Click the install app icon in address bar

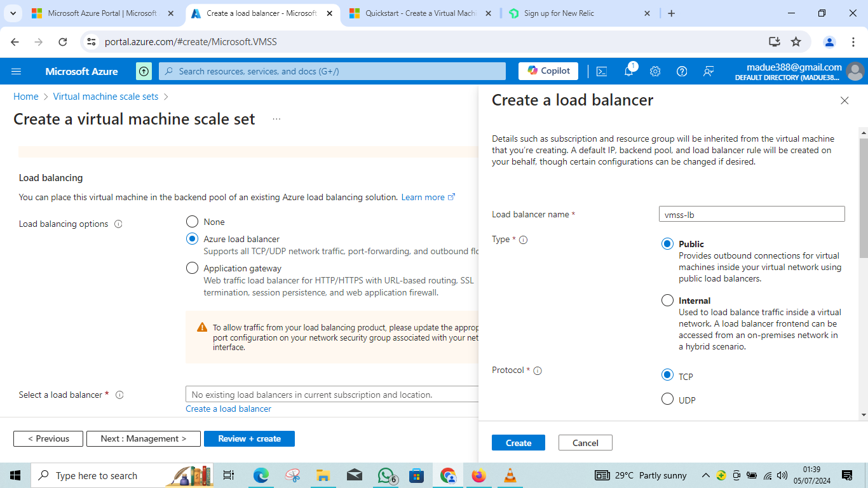coord(774,42)
